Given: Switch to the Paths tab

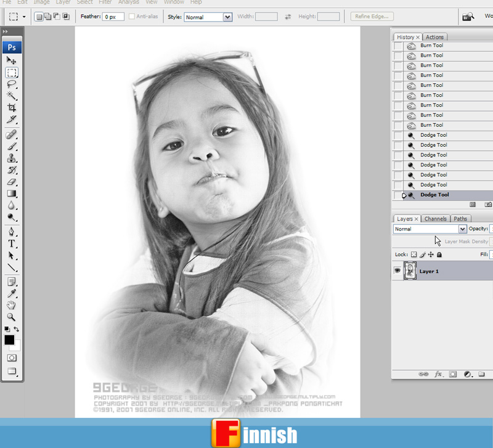Looking at the screenshot, I should click(x=460, y=219).
